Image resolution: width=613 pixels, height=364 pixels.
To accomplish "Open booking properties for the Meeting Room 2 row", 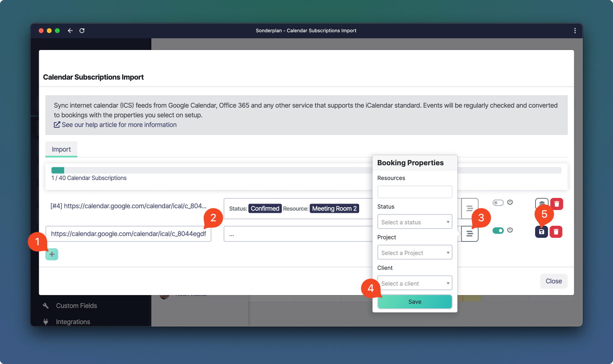I will tap(470, 208).
